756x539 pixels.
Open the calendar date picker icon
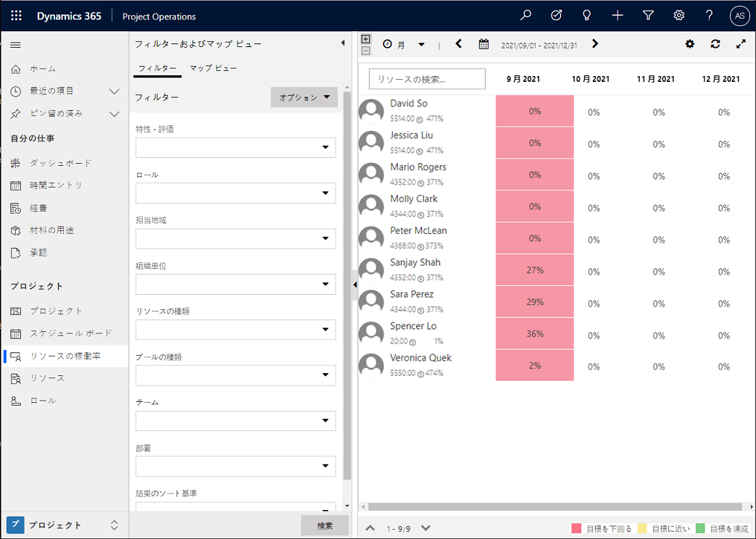pyautogui.click(x=483, y=44)
